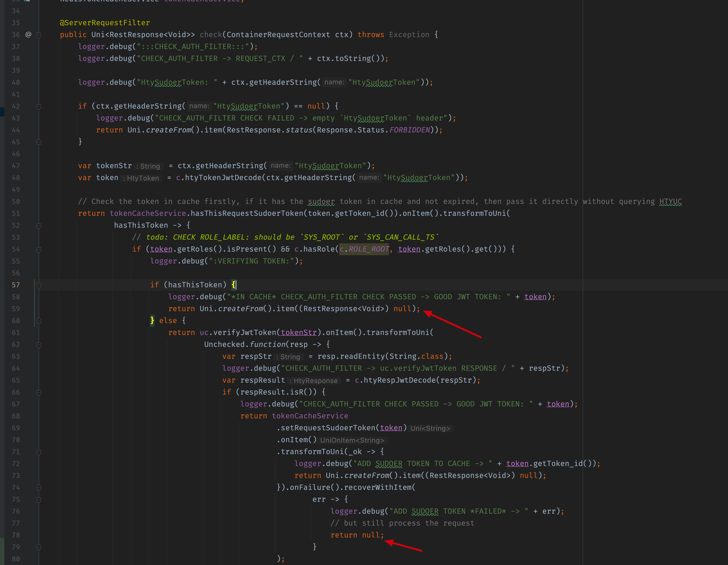Click the fold marker beside line 60 else
728x565 pixels.
coord(39,321)
